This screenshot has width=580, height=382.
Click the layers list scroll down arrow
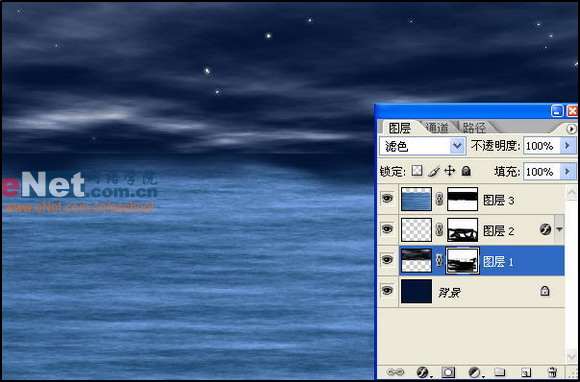(x=572, y=356)
